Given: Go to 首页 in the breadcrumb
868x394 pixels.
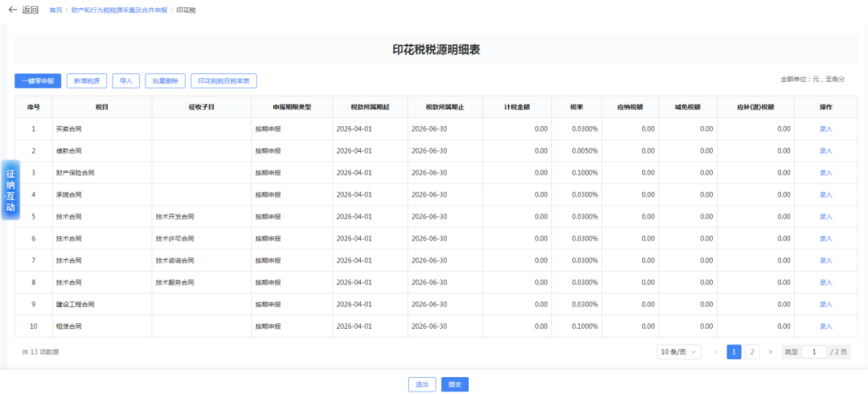Looking at the screenshot, I should click(55, 10).
